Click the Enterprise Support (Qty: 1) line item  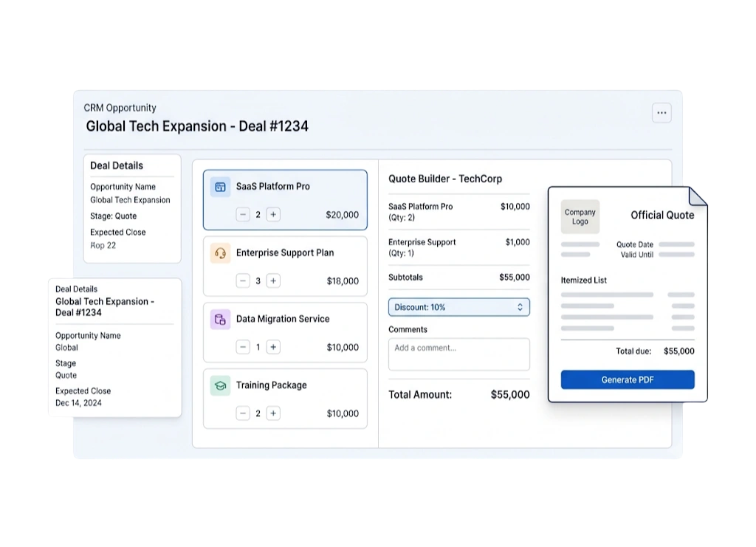[459, 248]
